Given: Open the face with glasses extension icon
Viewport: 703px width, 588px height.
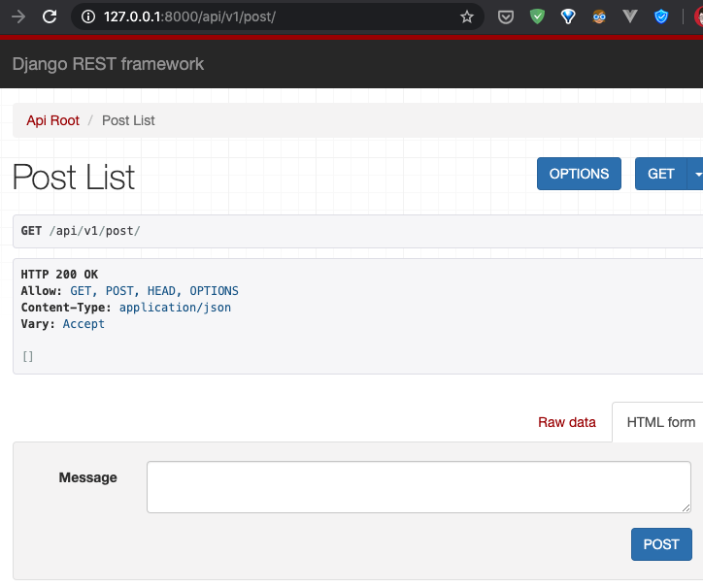Looking at the screenshot, I should coord(599,17).
